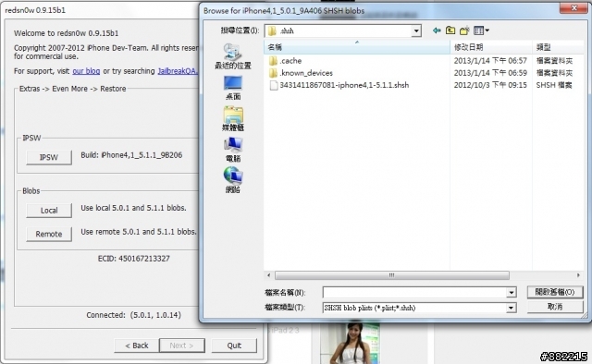Sort by the Type column header
The width and height of the screenshot is (592, 364).
click(x=558, y=47)
